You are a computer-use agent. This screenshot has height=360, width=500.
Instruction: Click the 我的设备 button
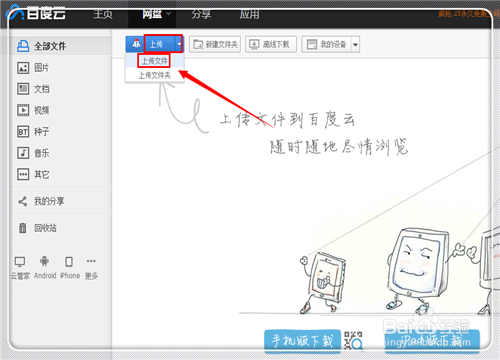pos(327,44)
